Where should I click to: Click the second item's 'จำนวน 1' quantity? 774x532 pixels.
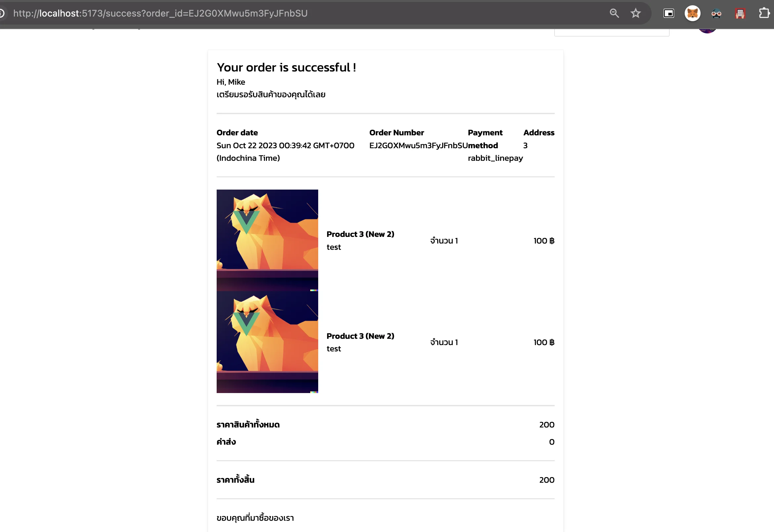point(444,342)
